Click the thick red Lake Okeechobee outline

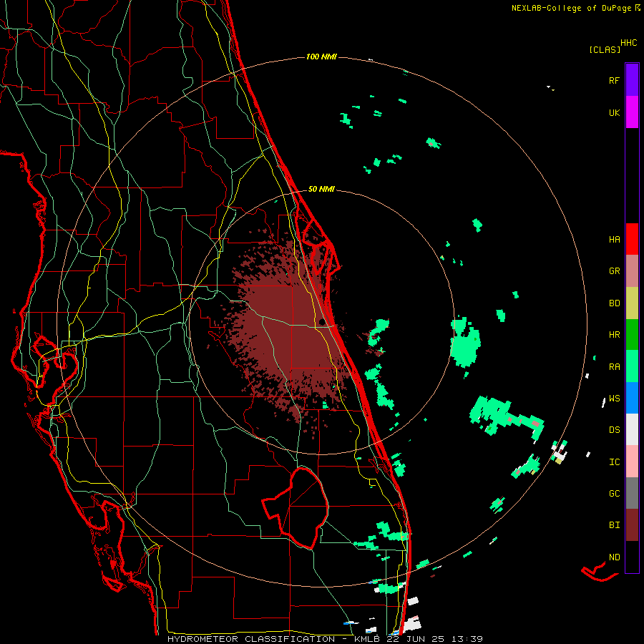pos(296,508)
